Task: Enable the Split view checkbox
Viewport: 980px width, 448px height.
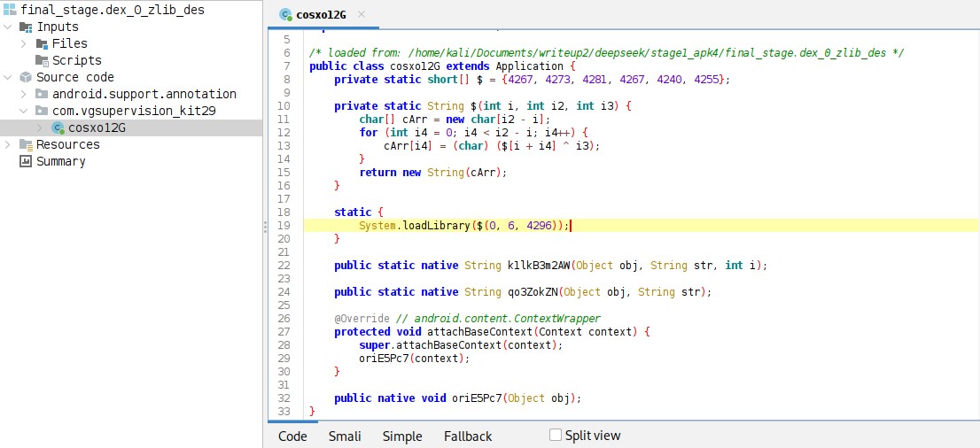Action: click(x=556, y=435)
